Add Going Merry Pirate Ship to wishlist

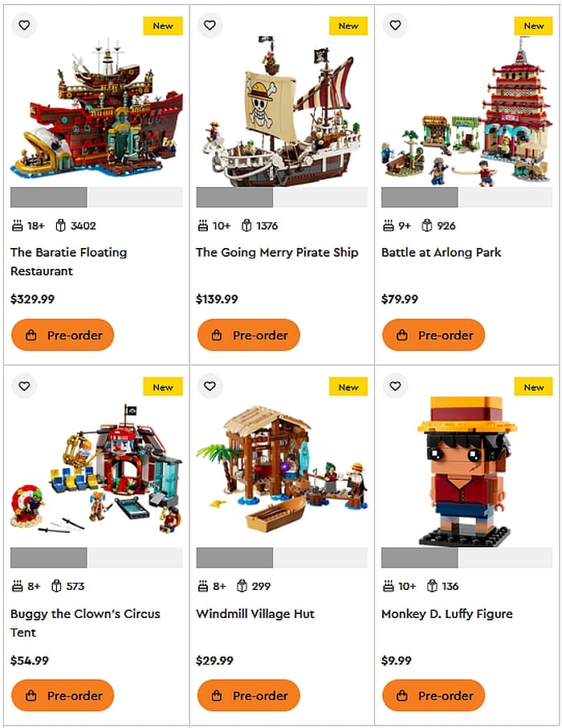point(210,25)
